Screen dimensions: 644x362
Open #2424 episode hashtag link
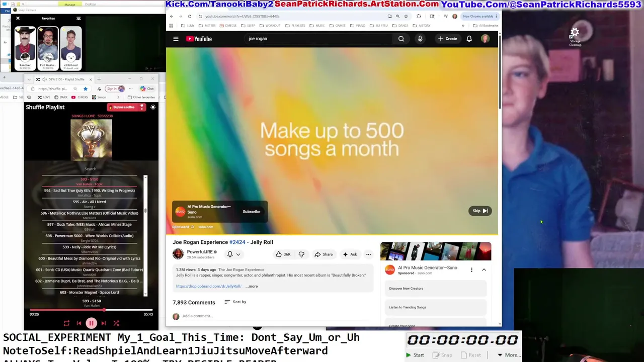coord(237,242)
